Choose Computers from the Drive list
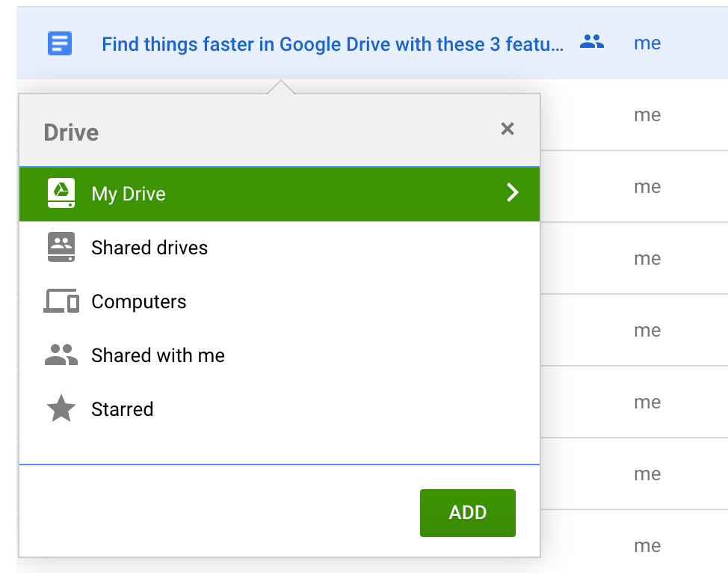Screen dimensions: 728x573 point(280,301)
